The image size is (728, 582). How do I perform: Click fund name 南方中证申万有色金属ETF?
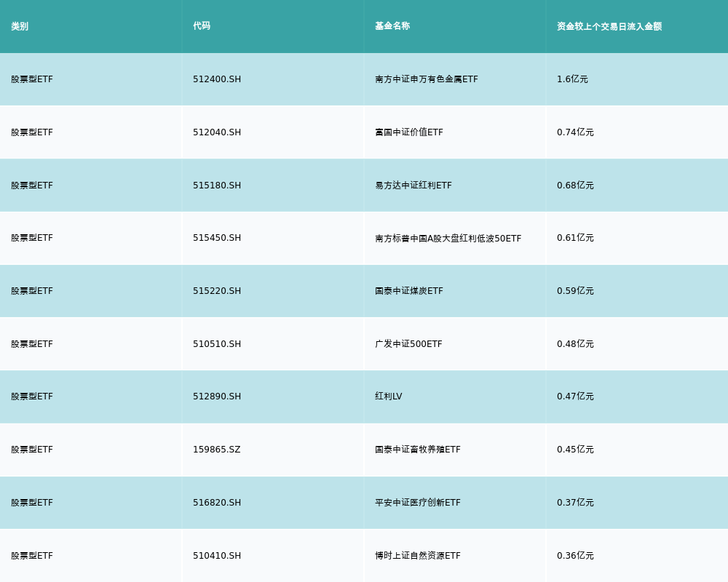[x=426, y=79]
